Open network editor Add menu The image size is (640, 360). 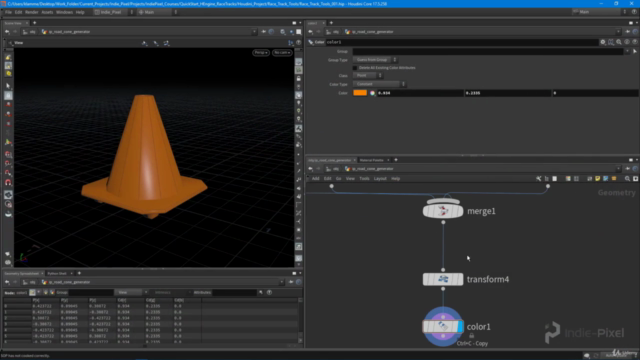click(316, 179)
